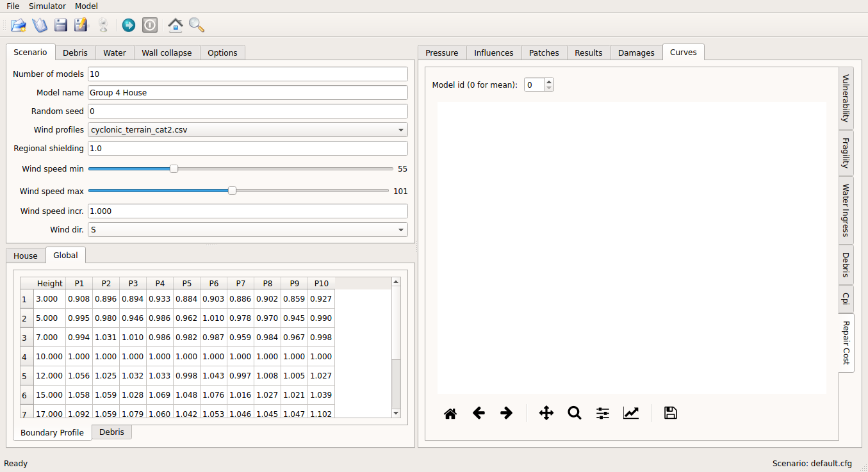Click the magnifying glass toolbar icon

pyautogui.click(x=197, y=25)
